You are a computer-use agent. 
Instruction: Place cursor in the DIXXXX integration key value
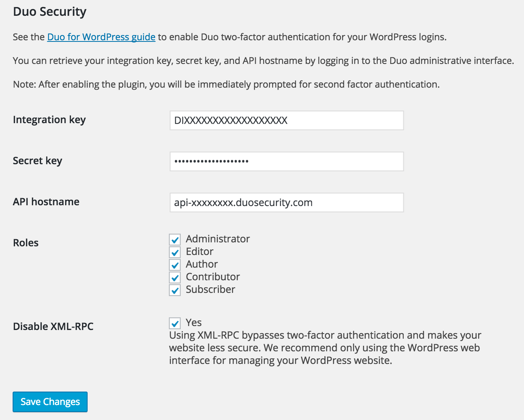[x=231, y=120]
